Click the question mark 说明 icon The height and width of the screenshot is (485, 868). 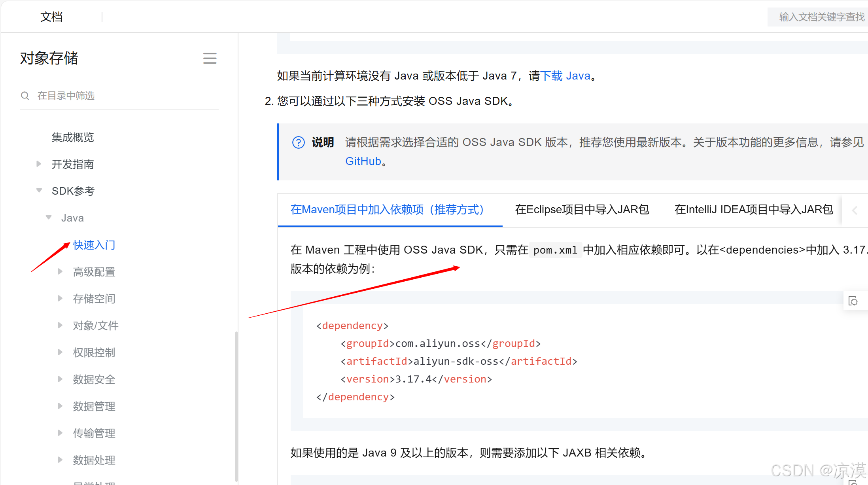tap(298, 142)
